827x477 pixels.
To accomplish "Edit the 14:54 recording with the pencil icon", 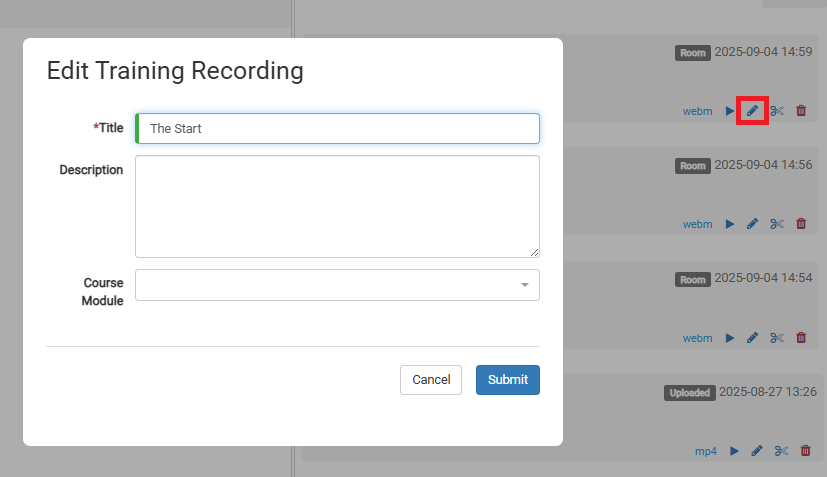I will click(752, 338).
